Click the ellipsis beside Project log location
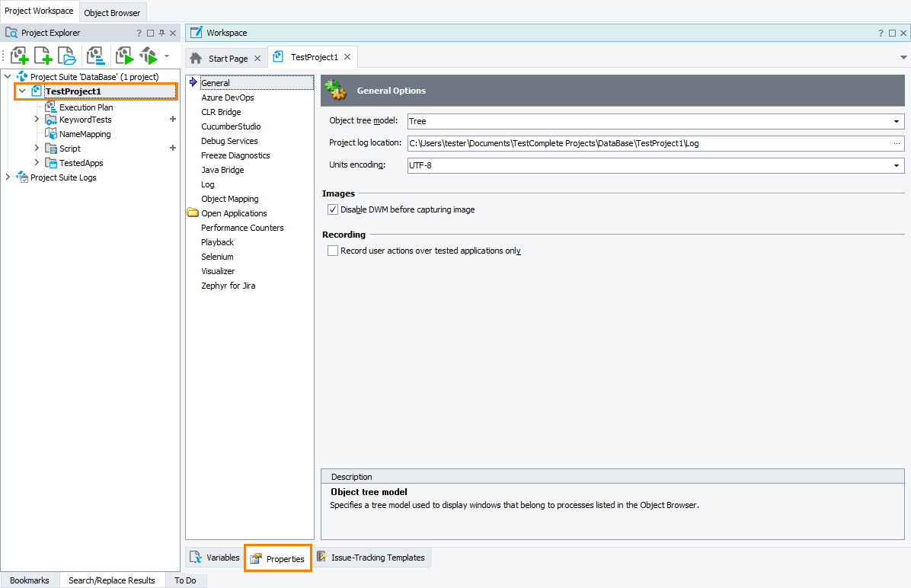 897,142
